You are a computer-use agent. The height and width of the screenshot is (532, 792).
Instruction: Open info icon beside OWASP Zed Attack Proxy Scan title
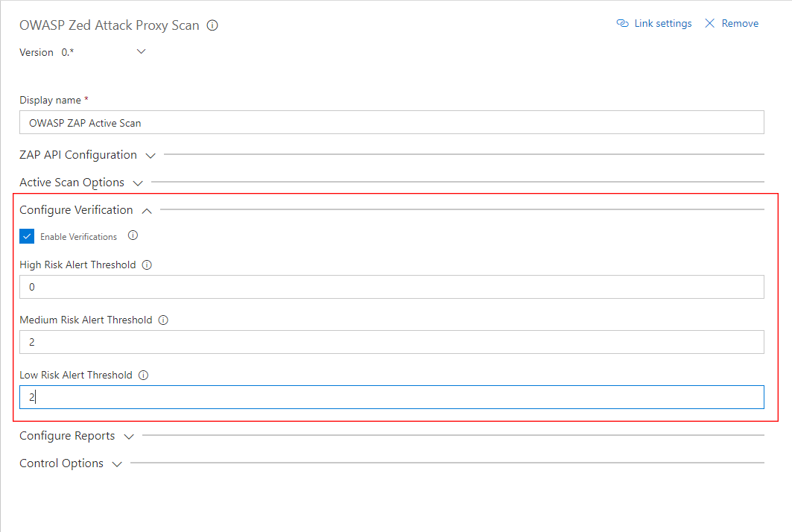click(212, 25)
